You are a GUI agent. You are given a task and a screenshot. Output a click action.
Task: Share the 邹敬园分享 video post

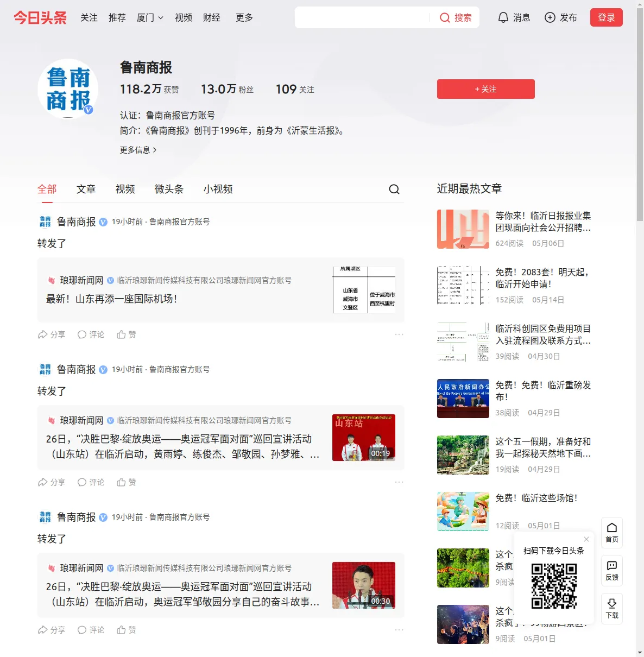[52, 630]
